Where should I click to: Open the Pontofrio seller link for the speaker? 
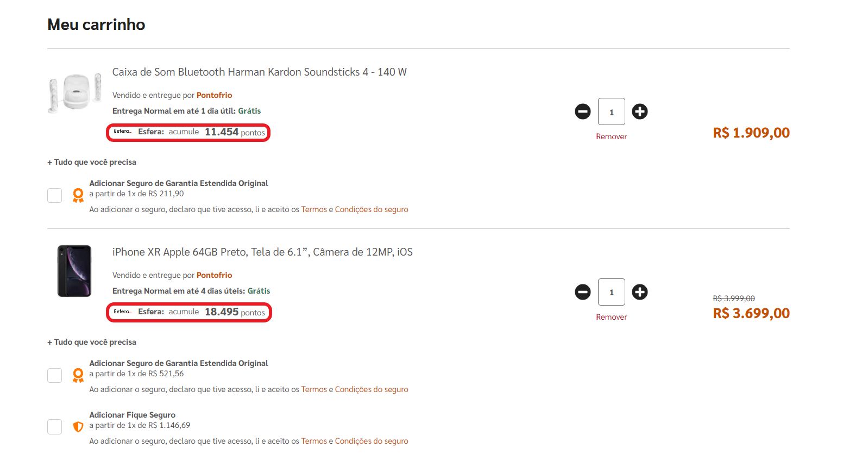214,95
